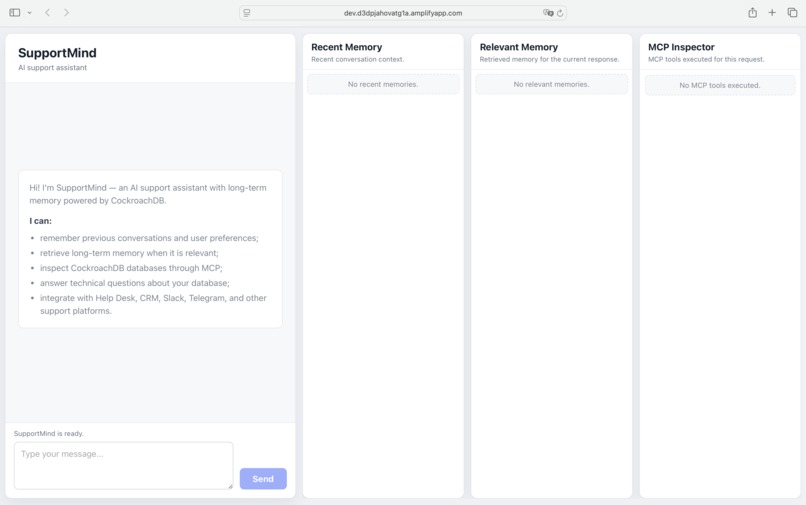Click the translate icon in address bar
The height and width of the screenshot is (505, 806).
point(548,13)
